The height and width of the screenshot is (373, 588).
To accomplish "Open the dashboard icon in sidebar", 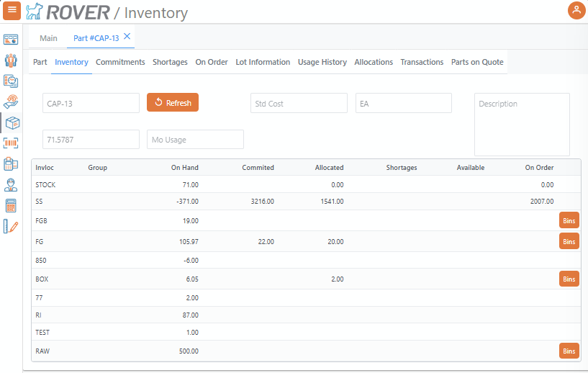I will pos(11,40).
